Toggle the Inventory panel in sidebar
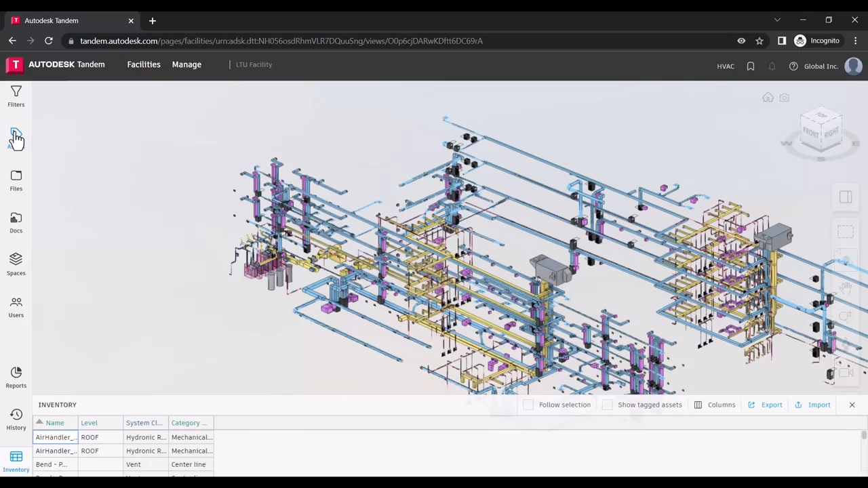This screenshot has height=488, width=868. coord(16,461)
